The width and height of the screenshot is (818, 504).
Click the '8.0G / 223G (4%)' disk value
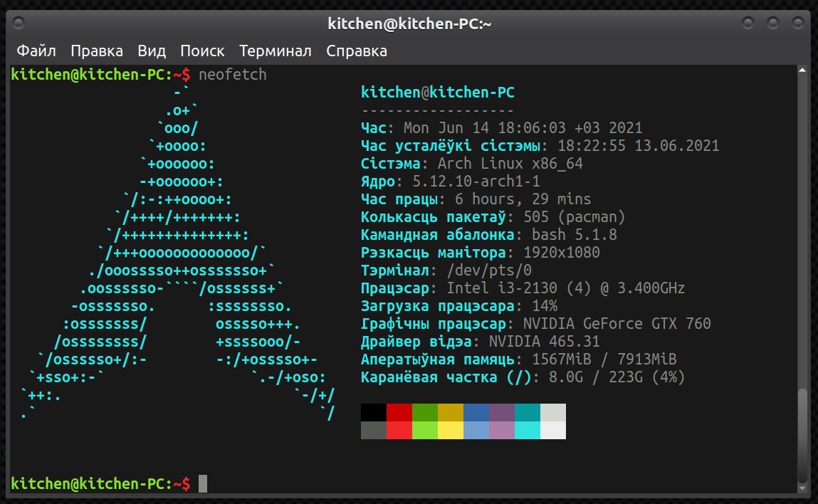[x=617, y=377]
